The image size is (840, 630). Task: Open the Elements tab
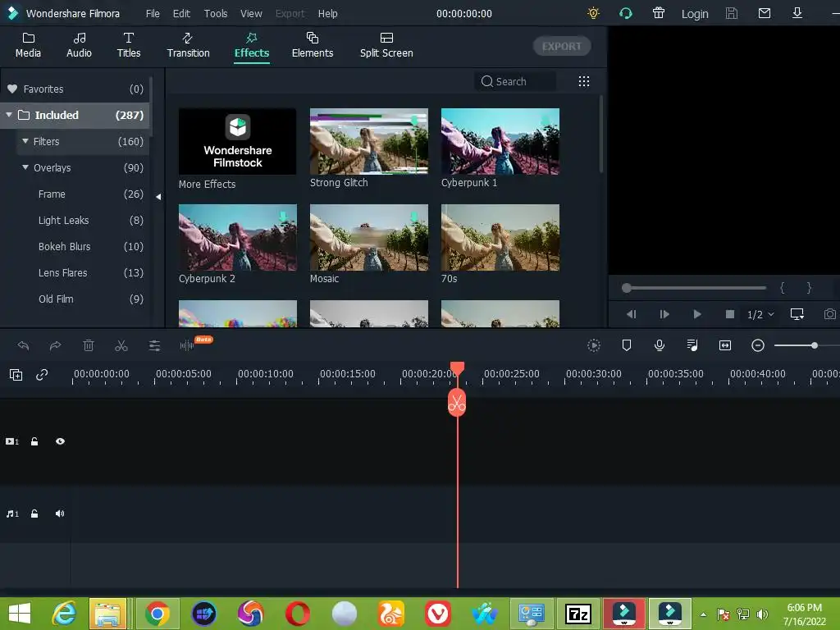tap(313, 45)
